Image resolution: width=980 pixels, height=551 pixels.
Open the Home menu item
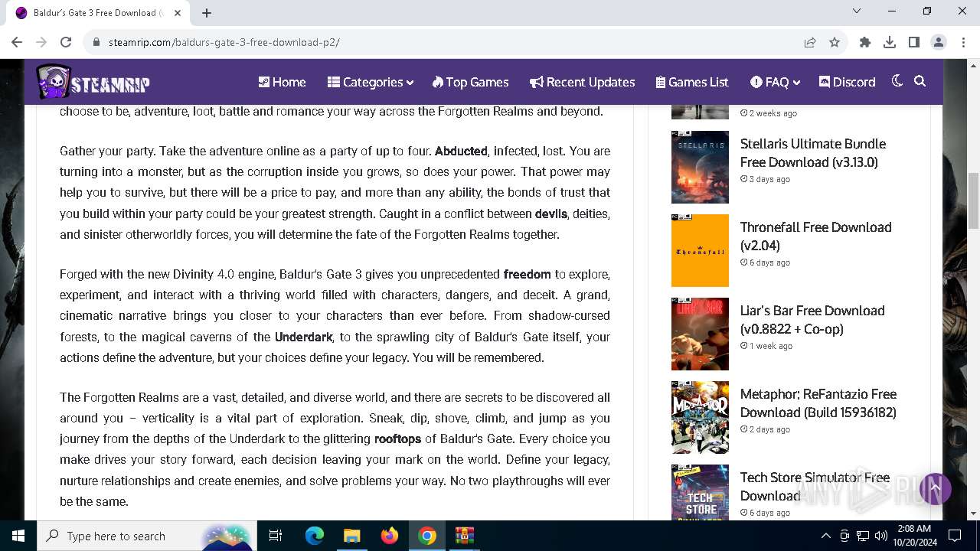click(282, 82)
